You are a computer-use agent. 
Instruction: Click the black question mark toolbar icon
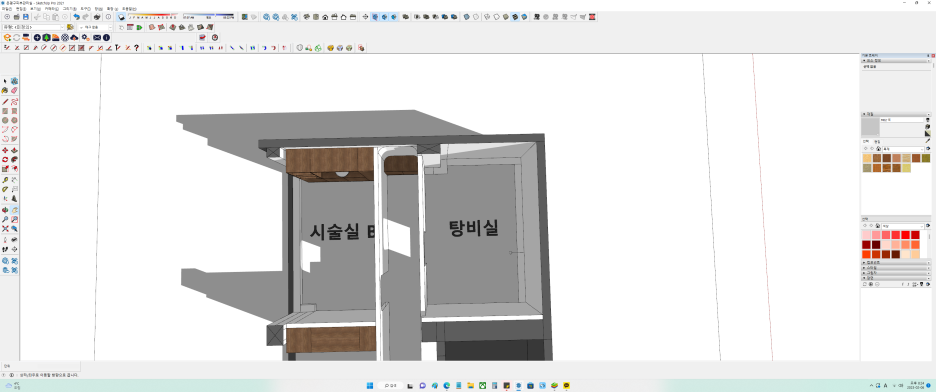[137, 48]
